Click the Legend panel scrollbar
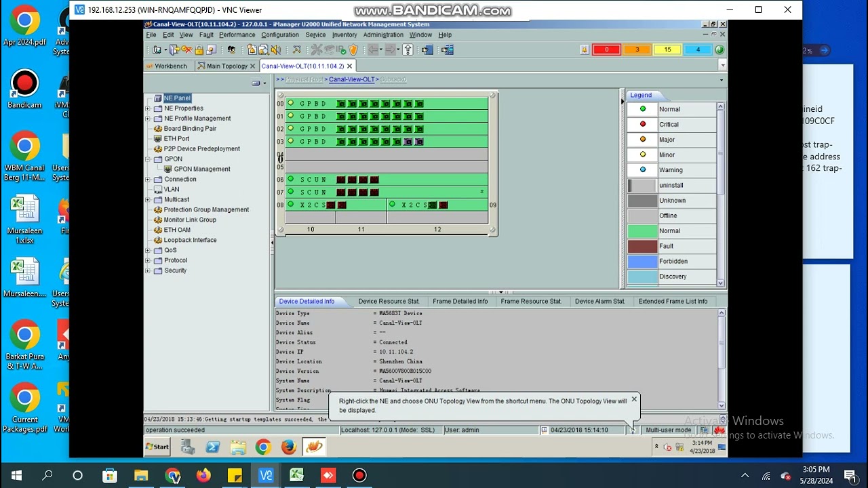The height and width of the screenshot is (488, 868). [720, 195]
